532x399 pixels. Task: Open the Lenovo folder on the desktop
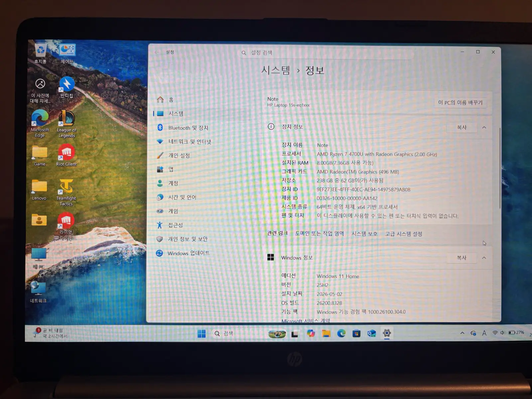(x=39, y=190)
